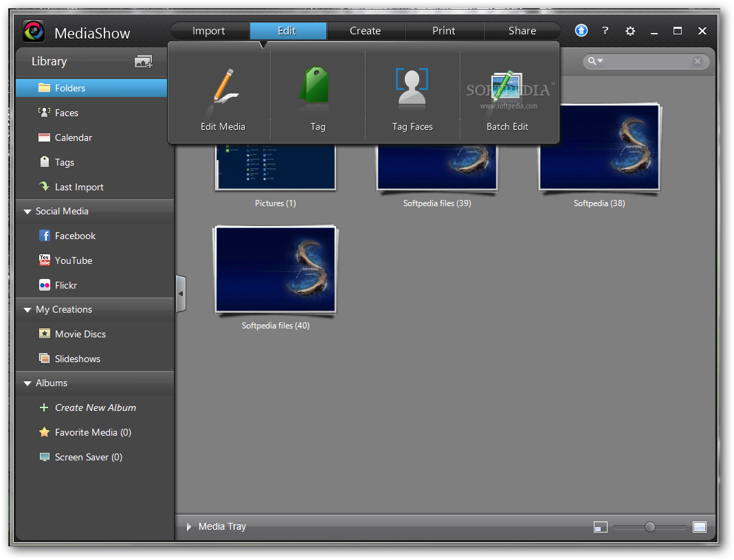Click the small thumbnails icon
The image size is (734, 560).
(600, 527)
